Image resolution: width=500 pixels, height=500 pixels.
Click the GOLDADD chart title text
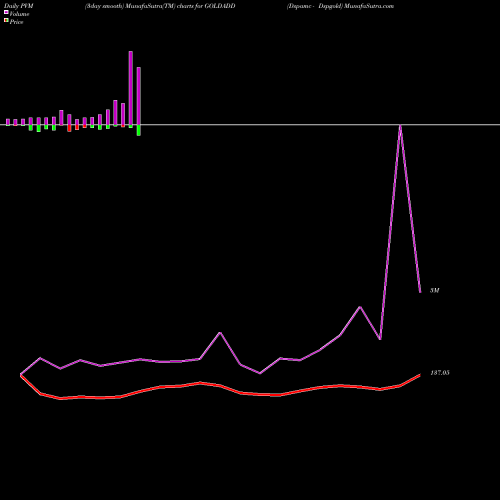point(160,6)
